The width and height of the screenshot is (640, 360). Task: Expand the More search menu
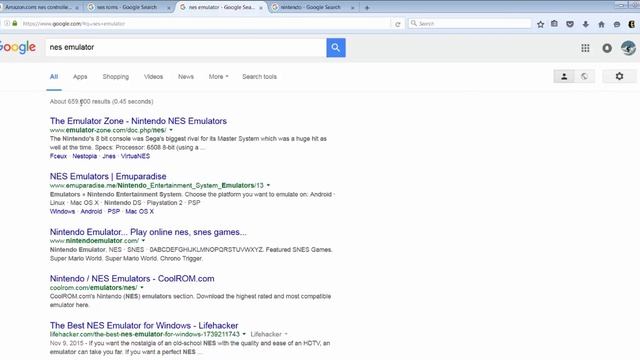(x=218, y=77)
